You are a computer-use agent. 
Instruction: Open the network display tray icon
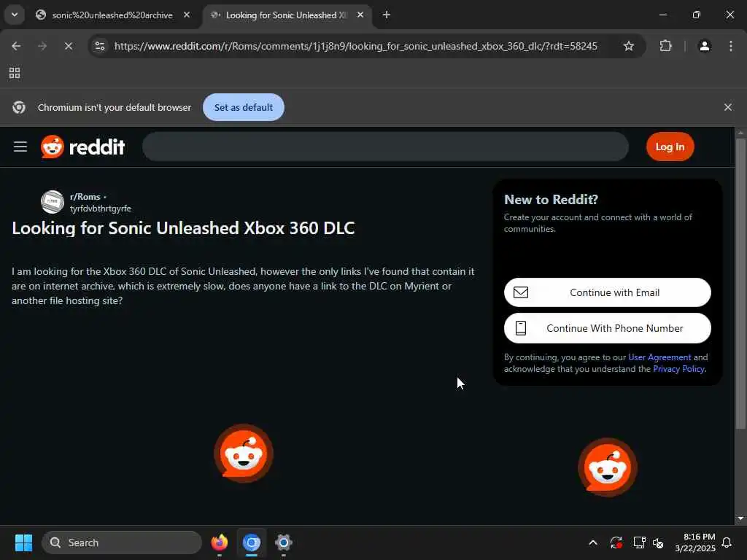pyautogui.click(x=639, y=542)
